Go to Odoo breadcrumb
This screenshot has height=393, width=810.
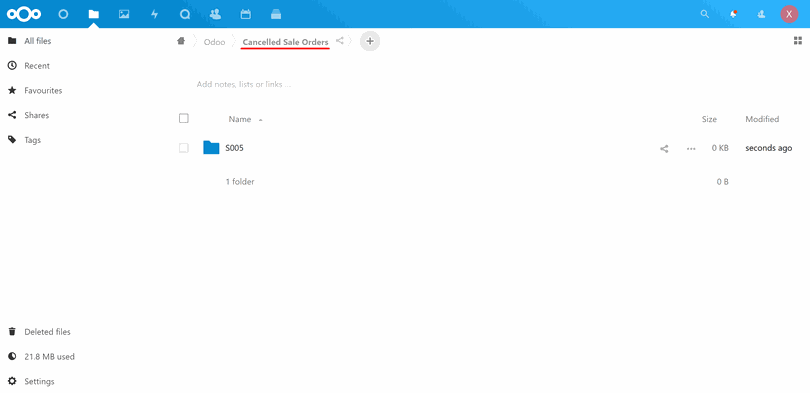[214, 42]
